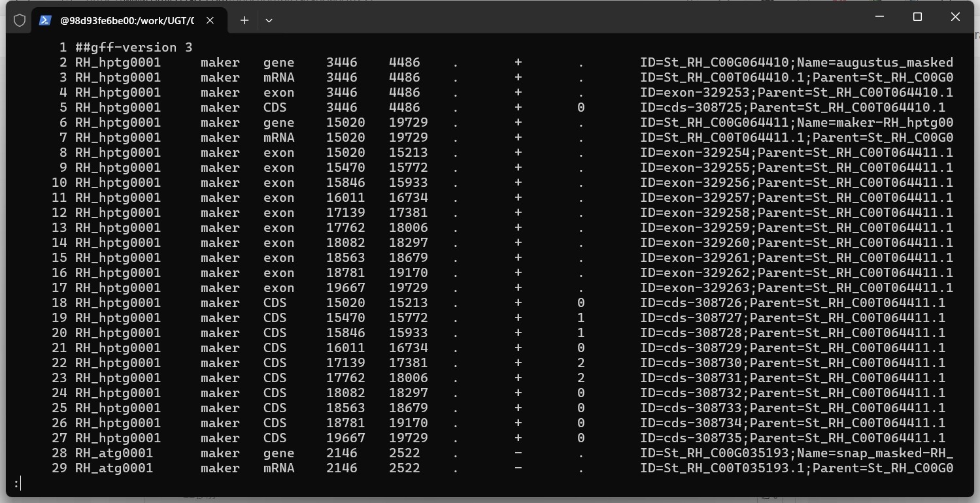Viewport: 980px width, 503px height.
Task: Click ID=cds-308733 text
Action: click(691, 408)
